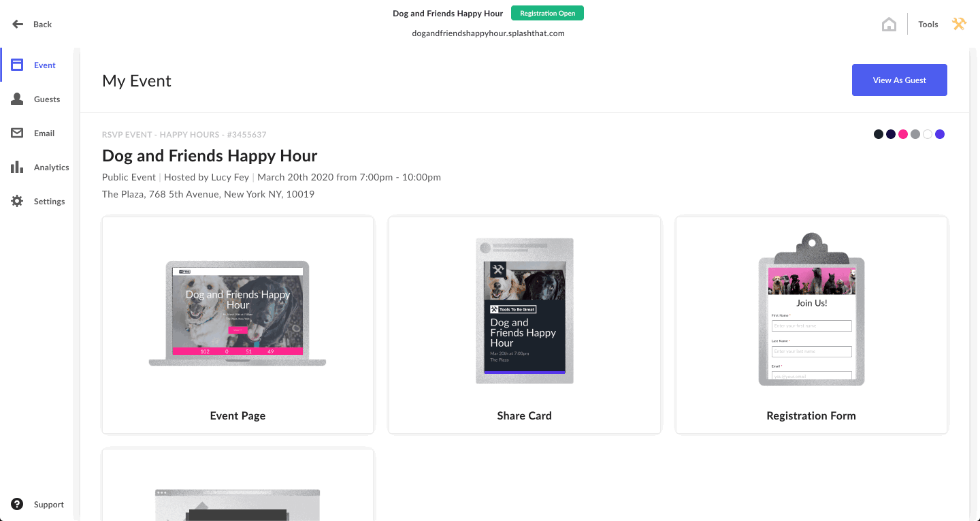Click the hammer and wrench Tools icon
980x521 pixels.
[959, 24]
